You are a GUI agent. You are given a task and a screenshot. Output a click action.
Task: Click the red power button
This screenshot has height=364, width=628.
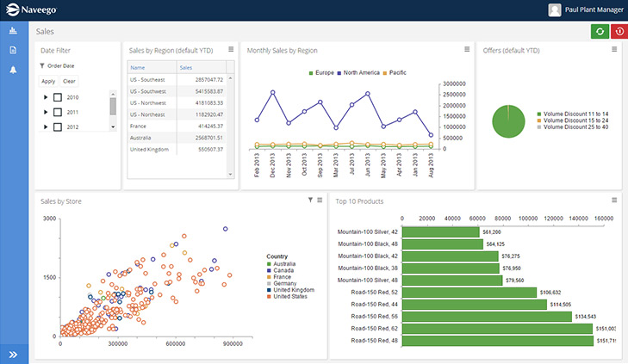coord(619,32)
